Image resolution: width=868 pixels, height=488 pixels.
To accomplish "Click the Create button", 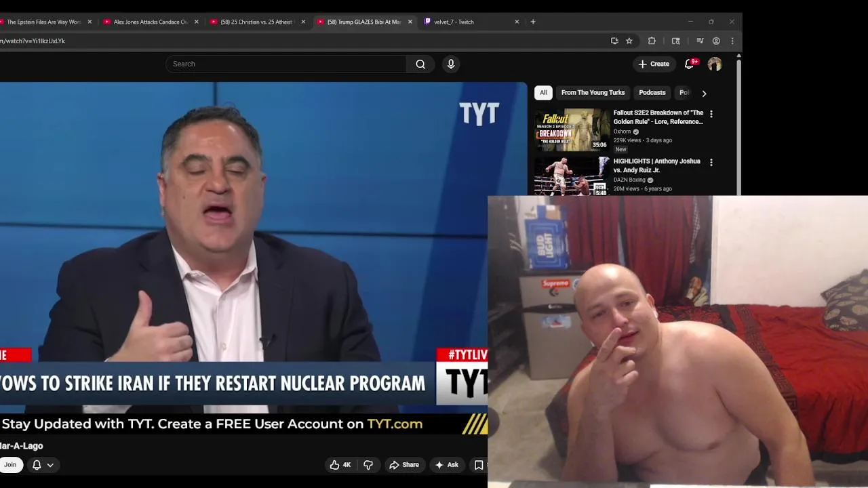I will pos(654,64).
